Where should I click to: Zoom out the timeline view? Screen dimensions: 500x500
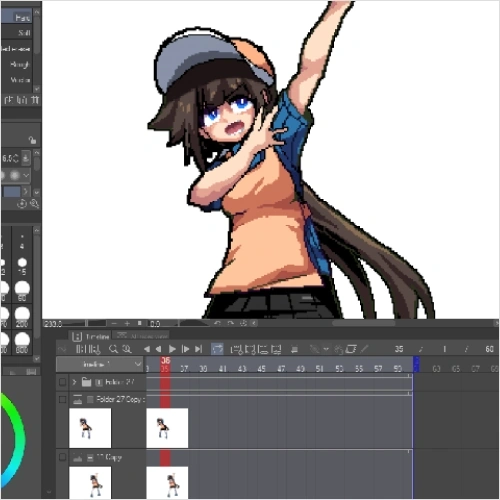pyautogui.click(x=113, y=349)
